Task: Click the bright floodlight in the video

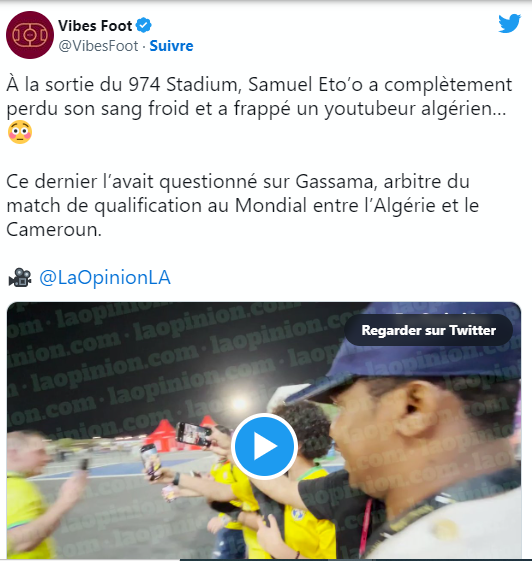Action: (239, 404)
